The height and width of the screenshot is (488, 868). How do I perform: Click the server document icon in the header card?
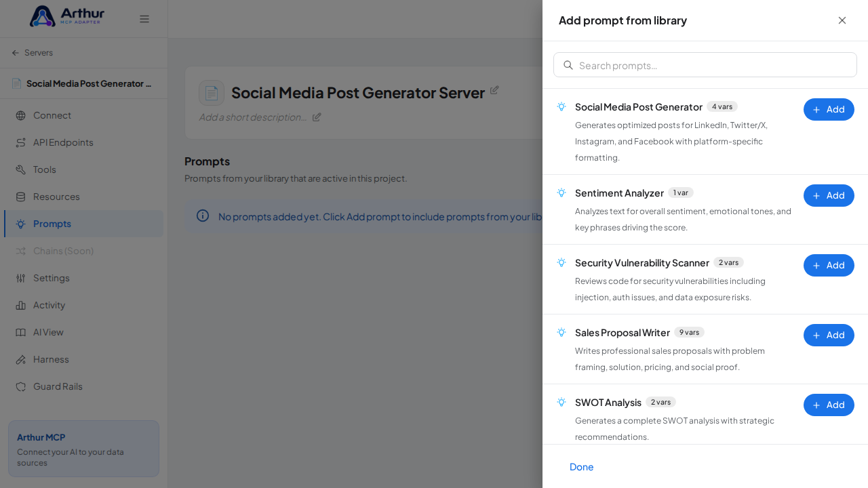pos(212,93)
